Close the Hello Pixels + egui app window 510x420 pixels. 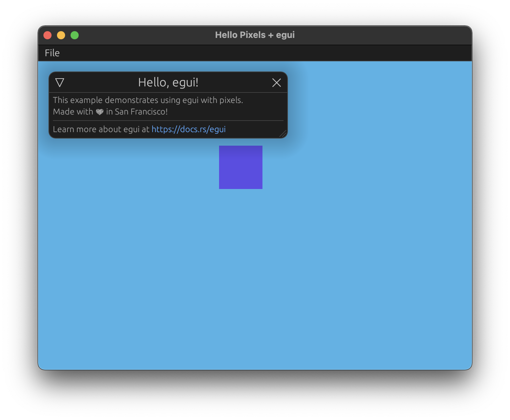point(47,35)
